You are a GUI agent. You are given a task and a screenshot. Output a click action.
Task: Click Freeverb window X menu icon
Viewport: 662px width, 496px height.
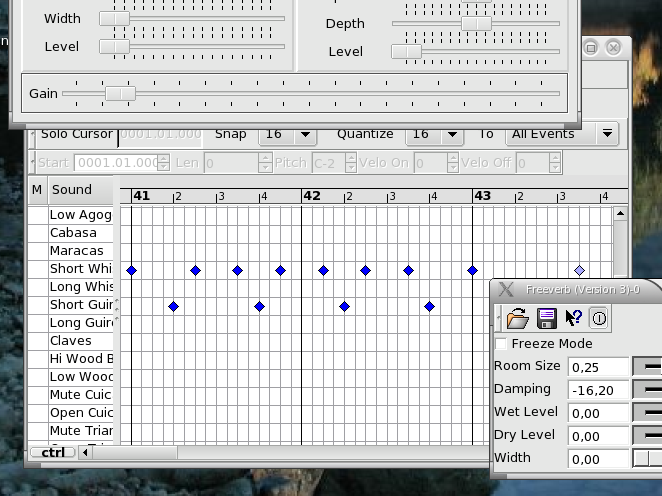pos(506,290)
